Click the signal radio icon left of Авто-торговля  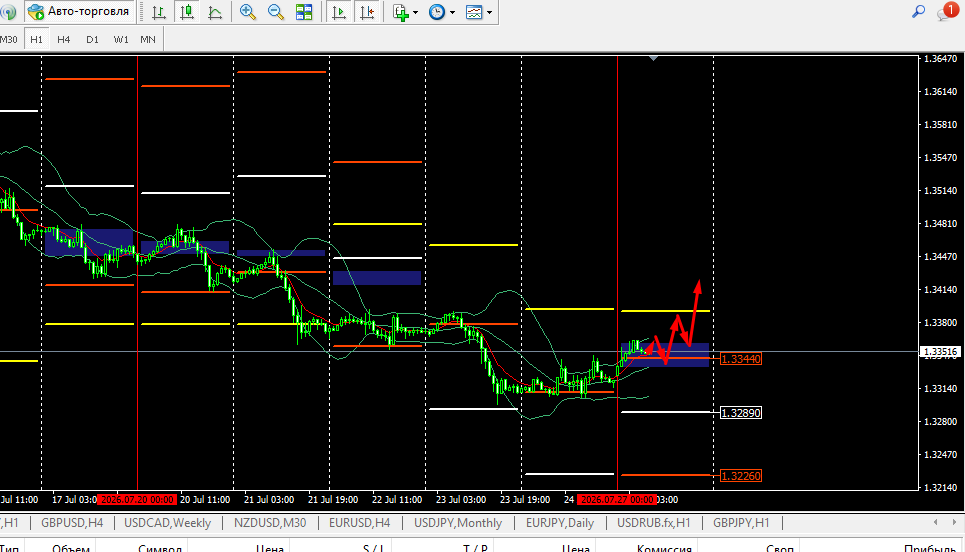coord(8,12)
